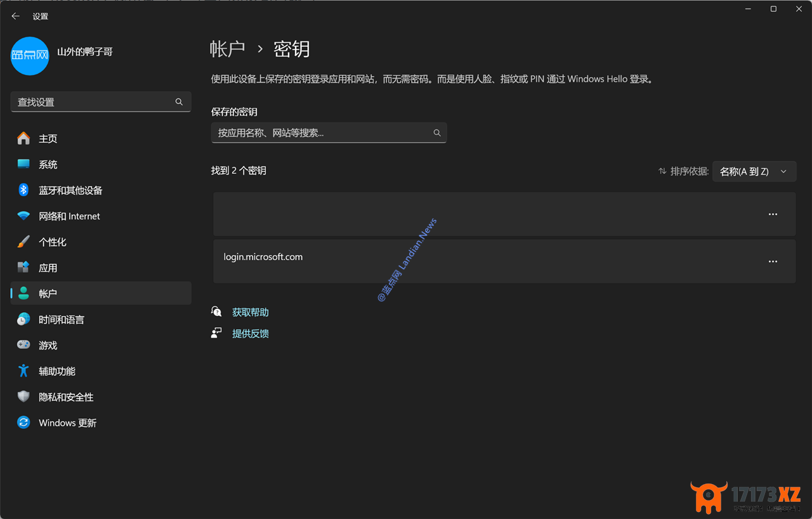Click the 应用 apps icon

click(x=23, y=268)
